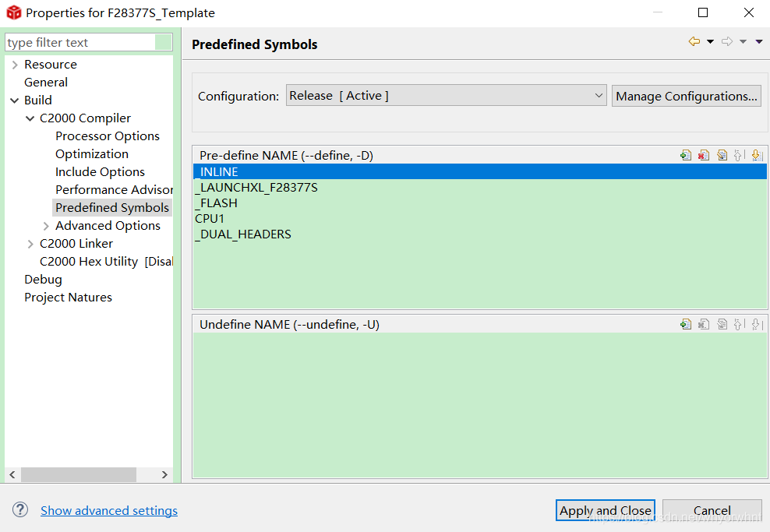Select Processor Options page
Viewport: 770px width, 532px height.
(x=107, y=136)
